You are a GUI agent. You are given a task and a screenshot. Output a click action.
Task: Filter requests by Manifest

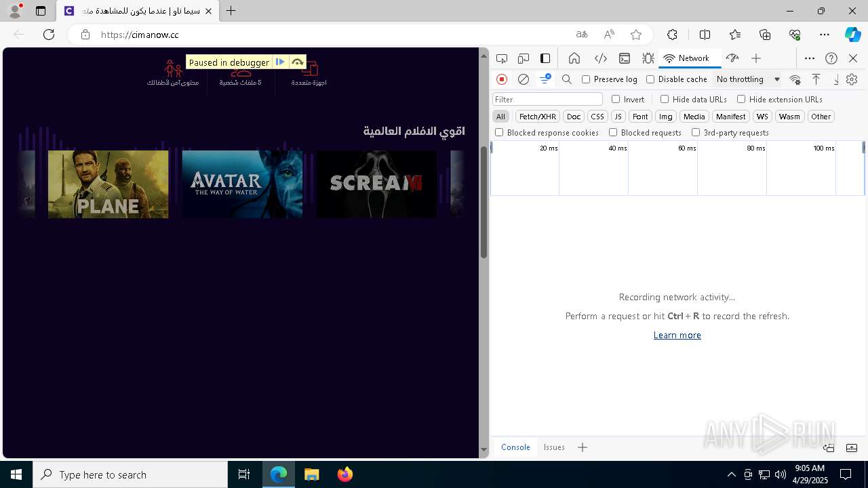tap(731, 117)
